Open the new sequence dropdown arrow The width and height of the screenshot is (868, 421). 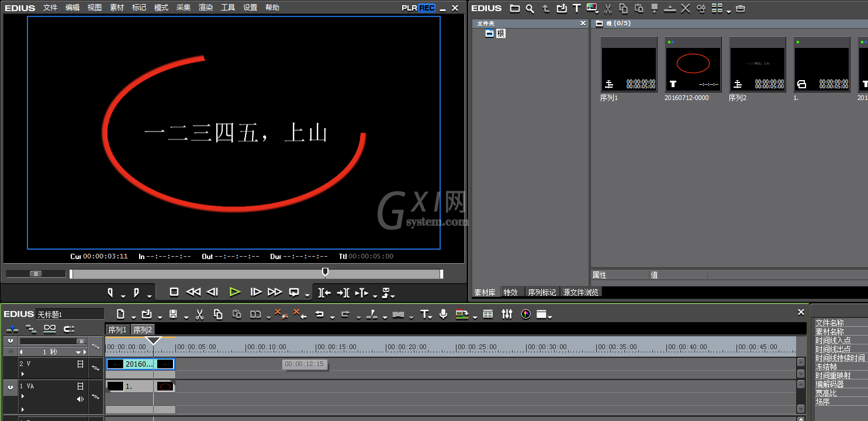(134, 316)
